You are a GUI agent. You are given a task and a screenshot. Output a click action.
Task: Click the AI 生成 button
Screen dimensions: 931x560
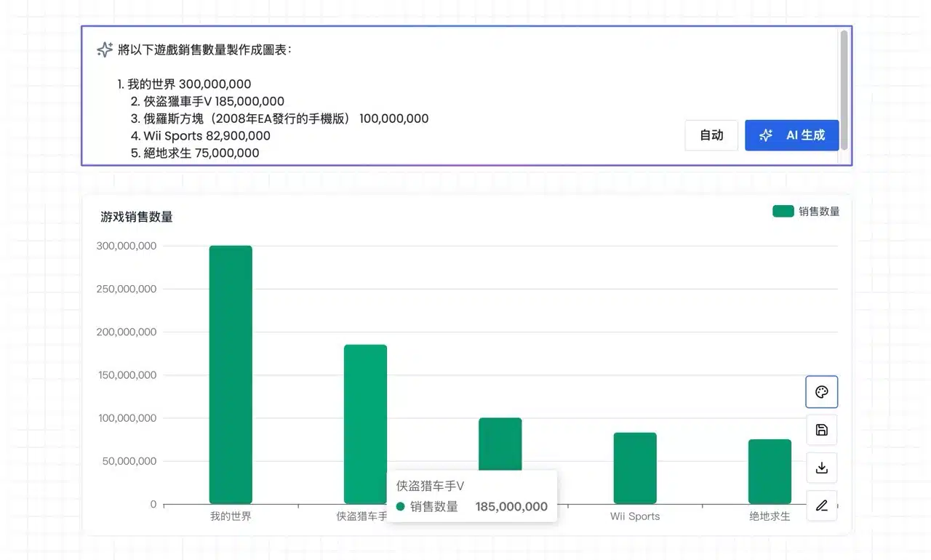pos(791,135)
